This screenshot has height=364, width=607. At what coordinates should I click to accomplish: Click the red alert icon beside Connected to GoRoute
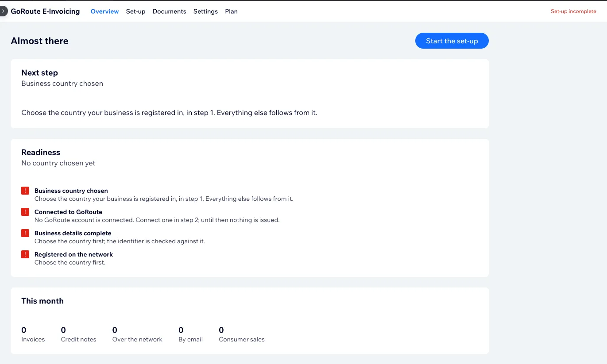(25, 212)
